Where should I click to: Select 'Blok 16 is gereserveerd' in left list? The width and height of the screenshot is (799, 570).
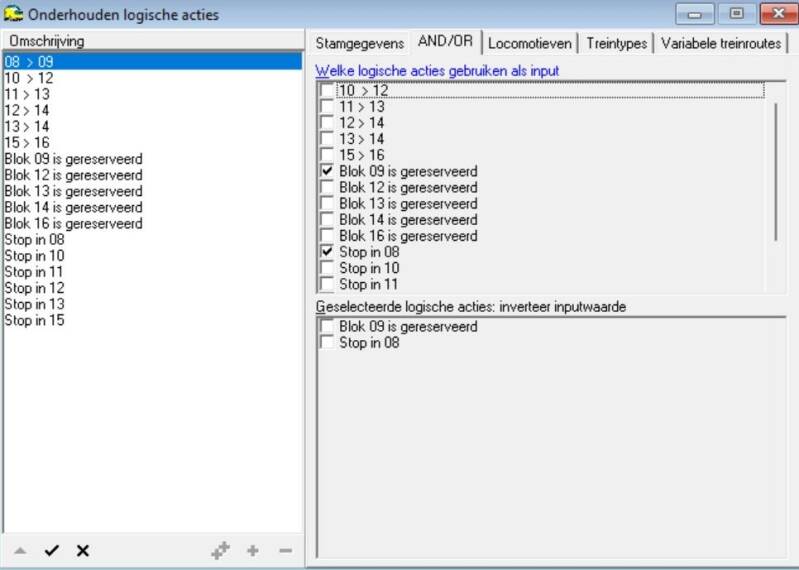tap(152, 224)
